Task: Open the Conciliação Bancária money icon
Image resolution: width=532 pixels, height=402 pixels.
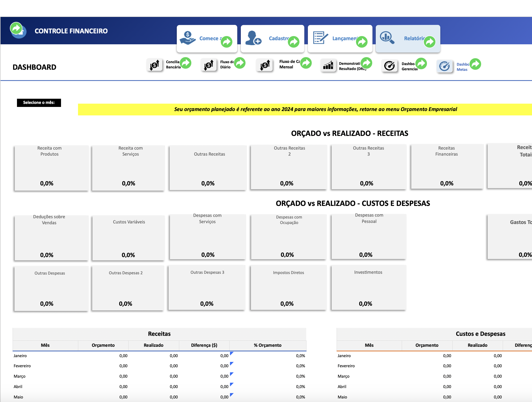Action: click(155, 65)
